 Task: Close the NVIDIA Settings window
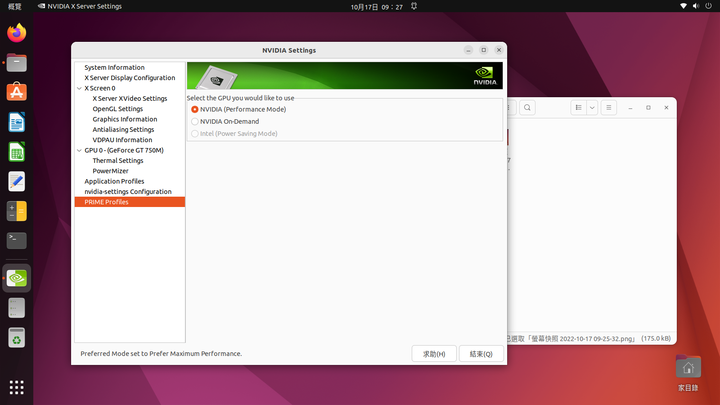(x=499, y=50)
